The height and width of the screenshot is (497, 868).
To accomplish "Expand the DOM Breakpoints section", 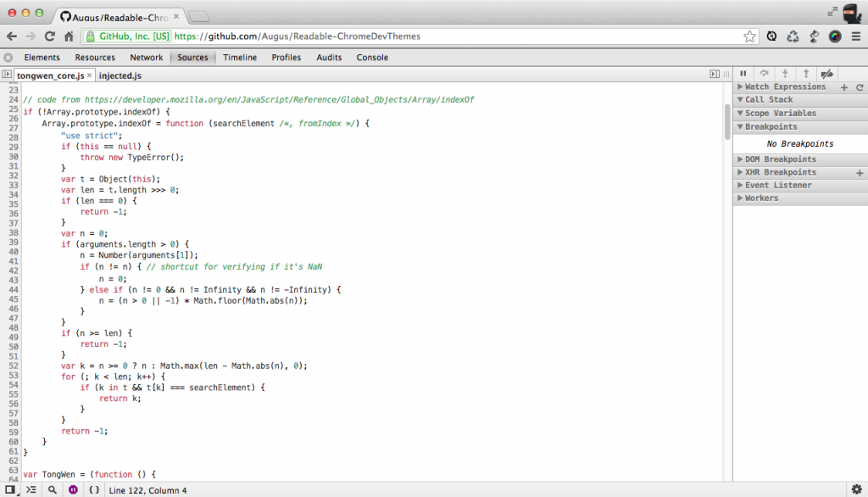I will tap(780, 159).
